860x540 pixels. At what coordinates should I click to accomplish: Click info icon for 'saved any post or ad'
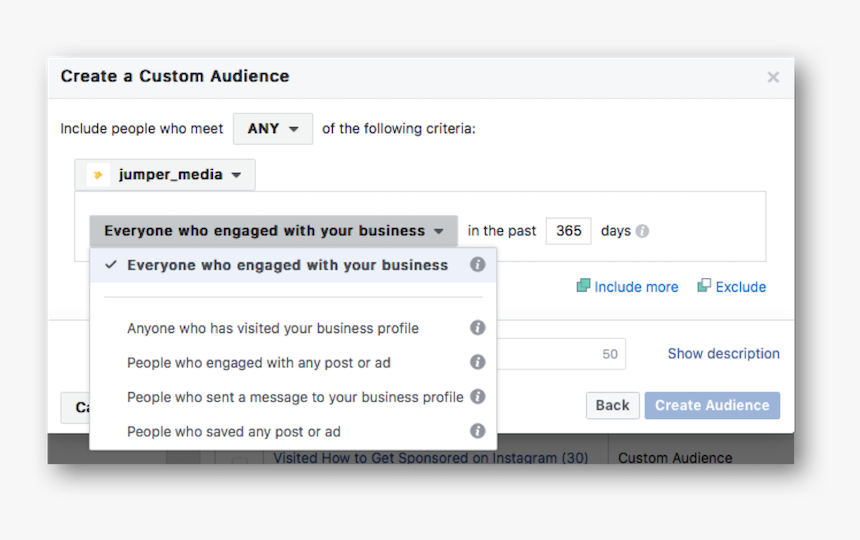click(x=478, y=431)
